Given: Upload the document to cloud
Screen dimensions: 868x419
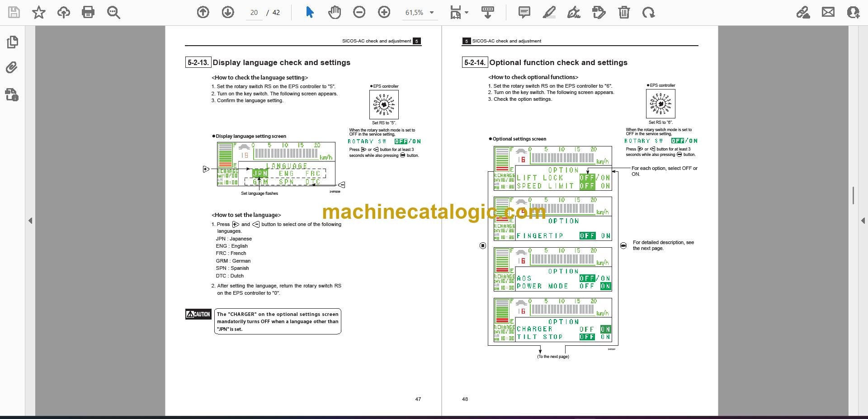Looking at the screenshot, I should tap(64, 12).
